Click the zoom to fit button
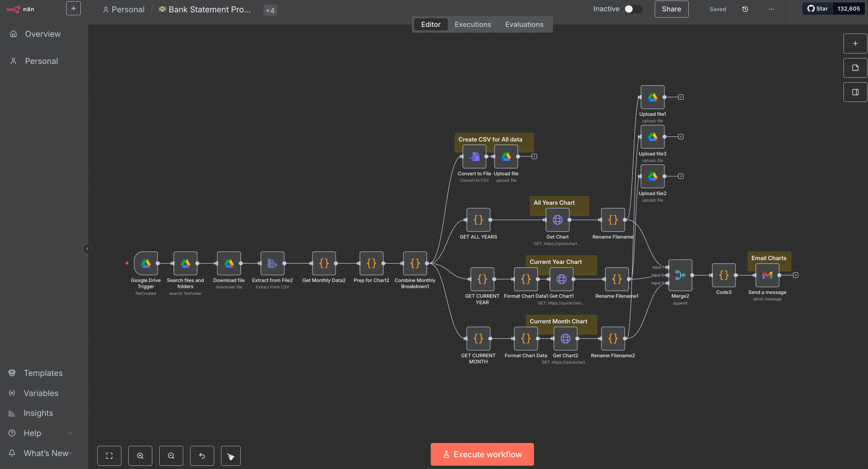 click(109, 456)
